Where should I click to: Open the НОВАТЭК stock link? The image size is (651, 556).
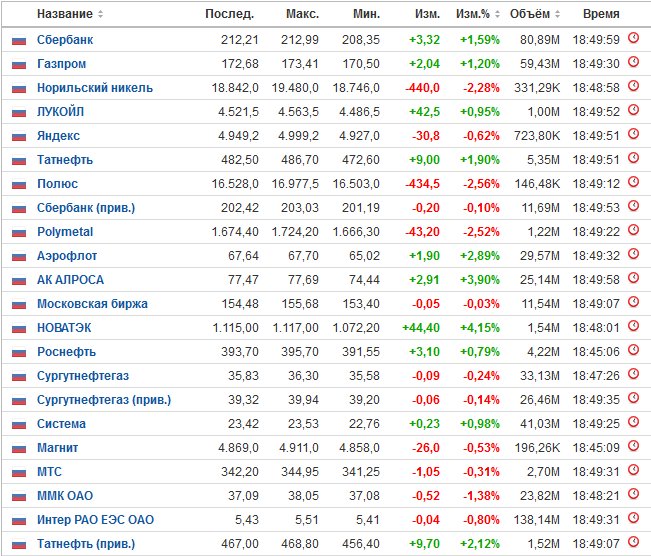64,328
